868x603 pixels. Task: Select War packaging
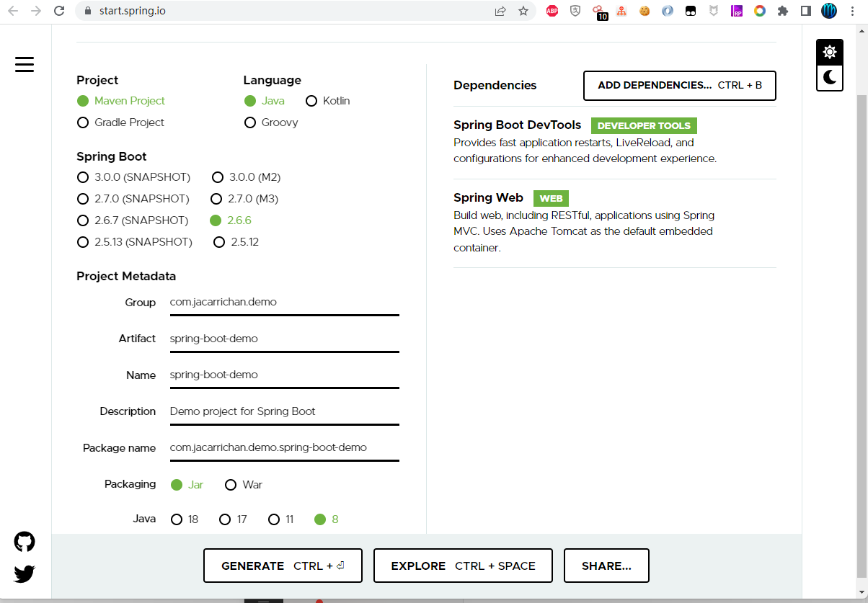[244, 485]
